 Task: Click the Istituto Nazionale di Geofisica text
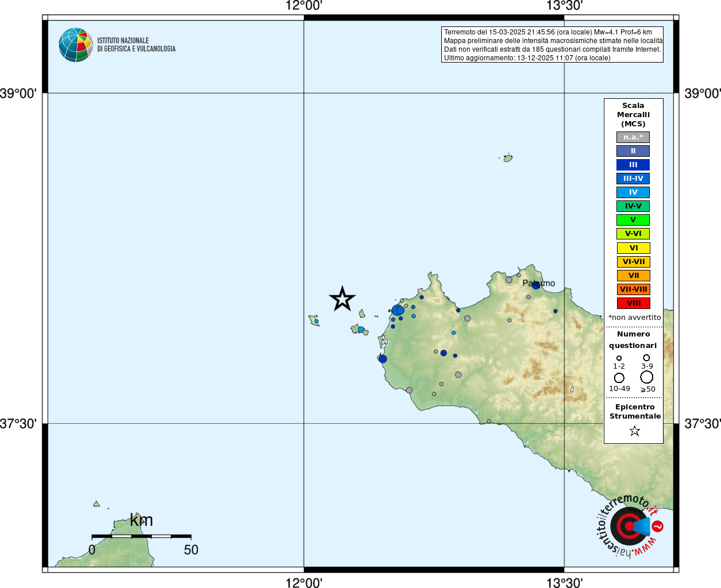click(136, 45)
